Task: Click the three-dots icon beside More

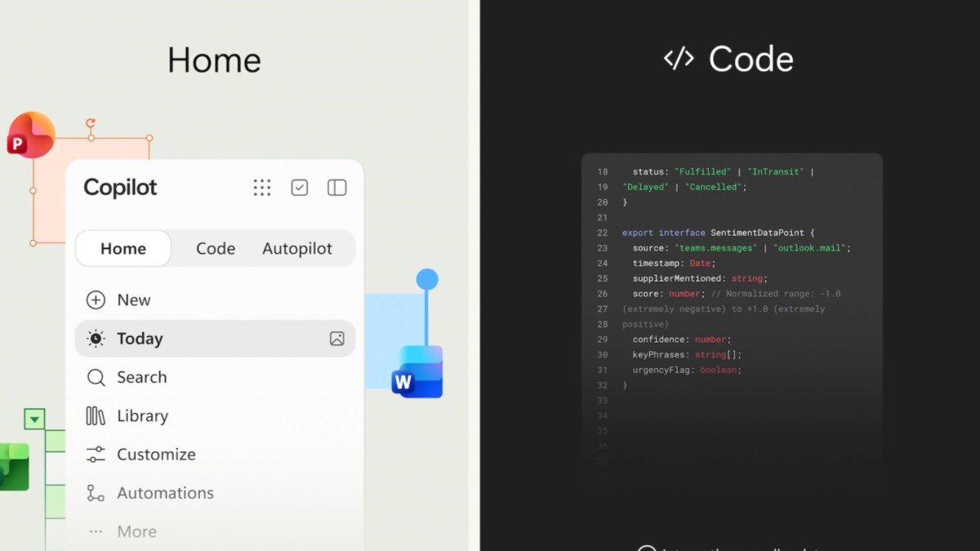Action: pos(96,531)
